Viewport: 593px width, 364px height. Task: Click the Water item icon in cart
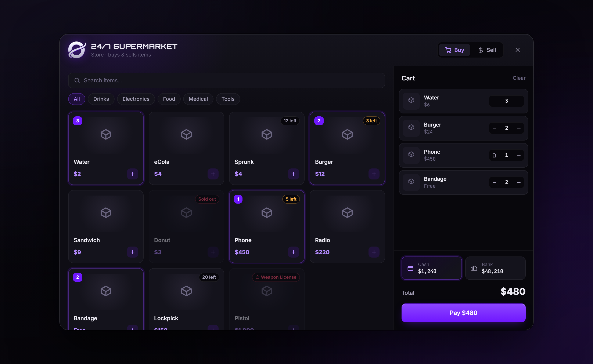[411, 101]
